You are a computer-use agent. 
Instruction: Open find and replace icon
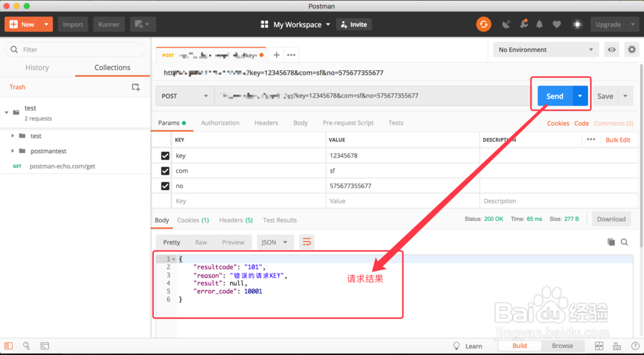pyautogui.click(x=26, y=345)
